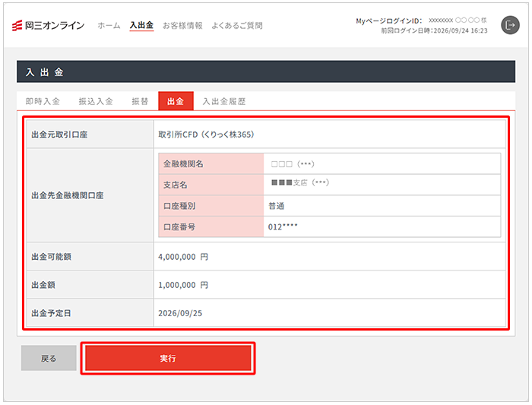Click the 前回ログイン日時 timestamp

434,31
